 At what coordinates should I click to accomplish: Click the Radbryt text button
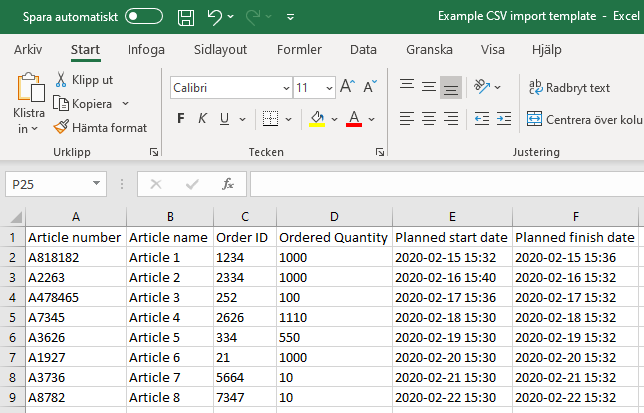[569, 88]
